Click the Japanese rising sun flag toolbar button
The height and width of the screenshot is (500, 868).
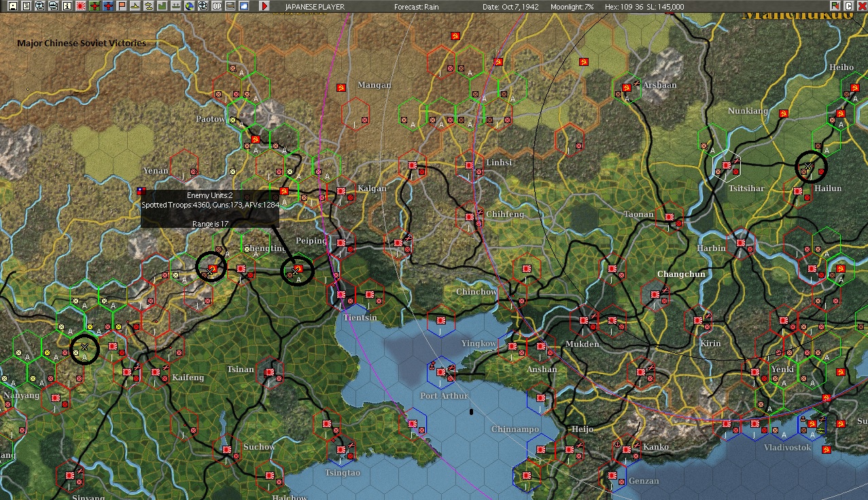point(80,6)
